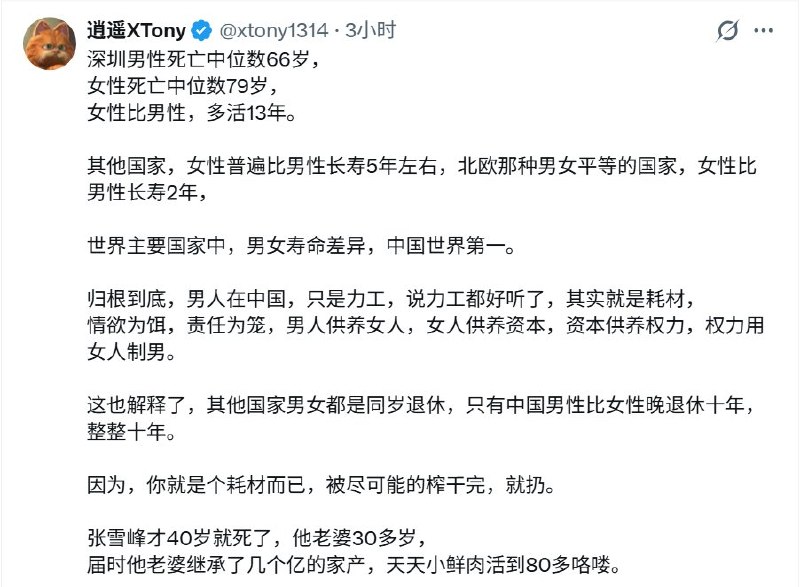
Task: Click the line 女性比男性，多活13年
Action: [192, 113]
